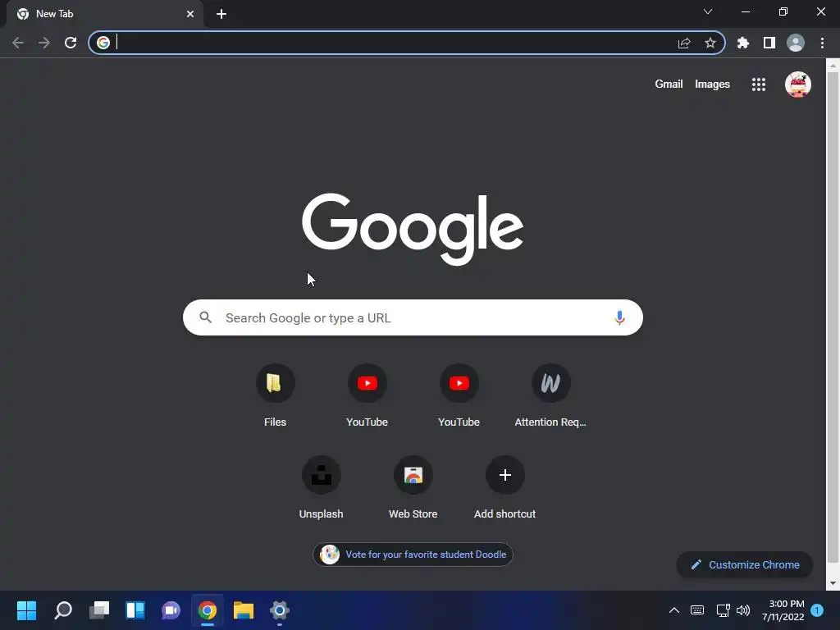Screen dimensions: 840x630
Task: Open the Chrome three-dot menu
Action: 822,43
